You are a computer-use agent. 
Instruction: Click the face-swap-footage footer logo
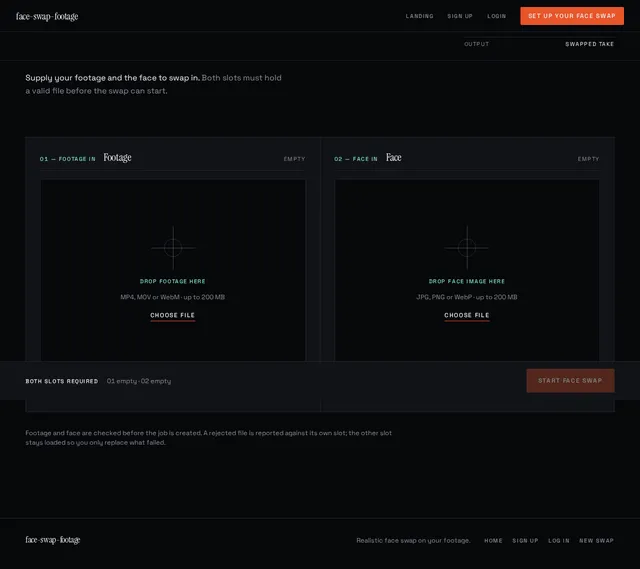53,540
